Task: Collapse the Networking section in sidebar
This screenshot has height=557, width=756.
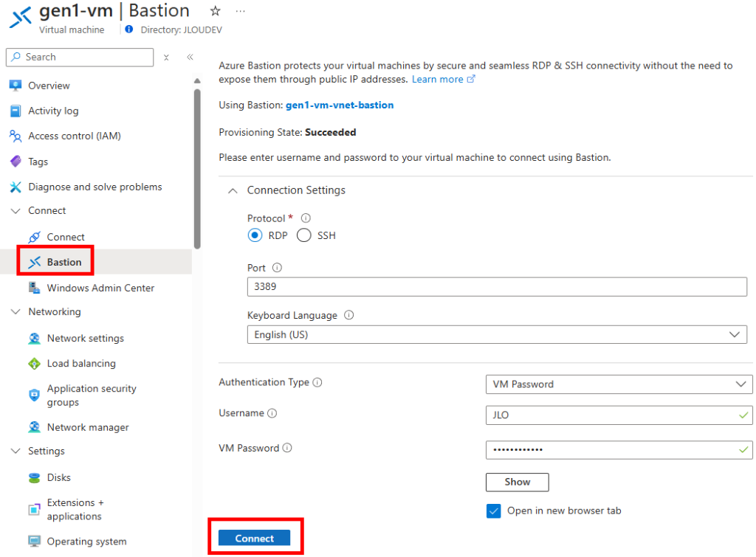Action: [16, 312]
